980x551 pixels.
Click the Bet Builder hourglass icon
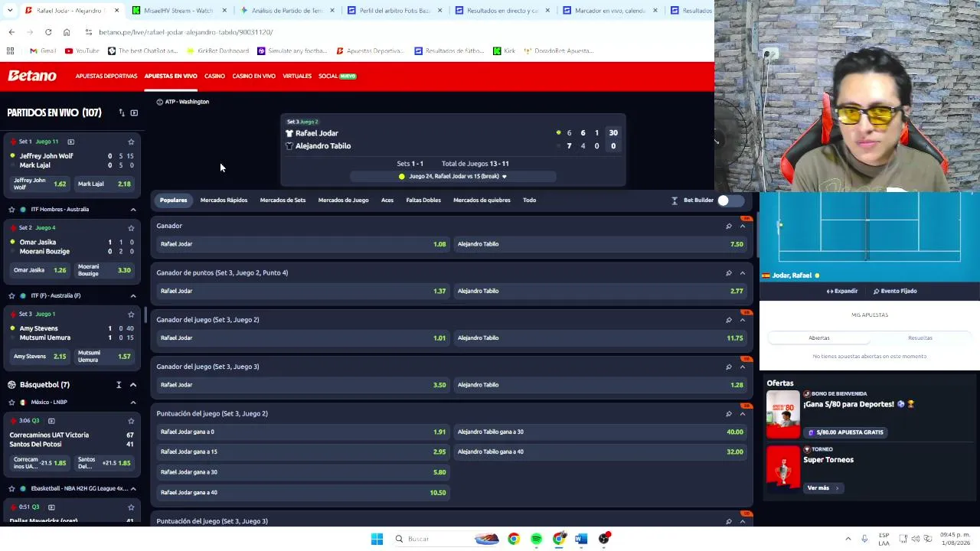(x=675, y=201)
